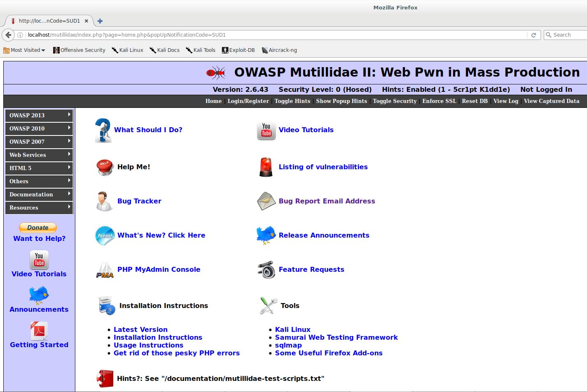
Task: Open the Usage Instructions link
Action: (x=148, y=345)
